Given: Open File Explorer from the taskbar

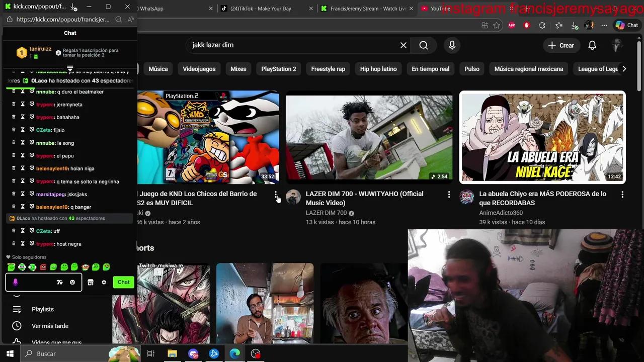Looking at the screenshot, I should (172, 354).
